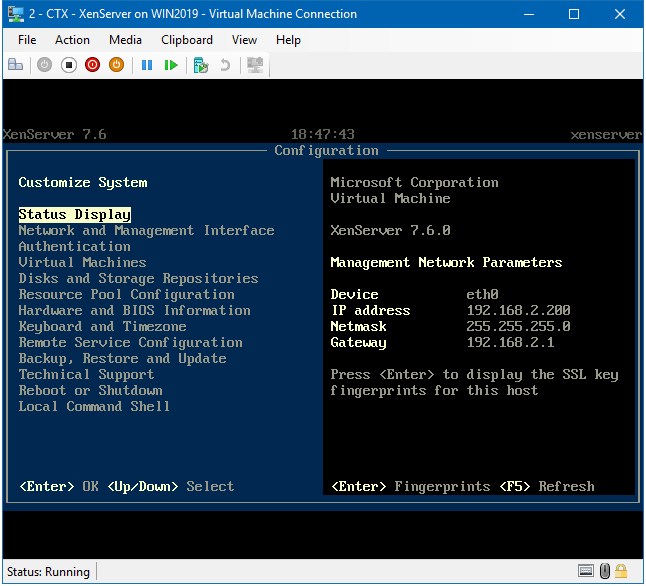The width and height of the screenshot is (646, 586).
Task: Select Backup, Restore and Update
Action: (122, 359)
